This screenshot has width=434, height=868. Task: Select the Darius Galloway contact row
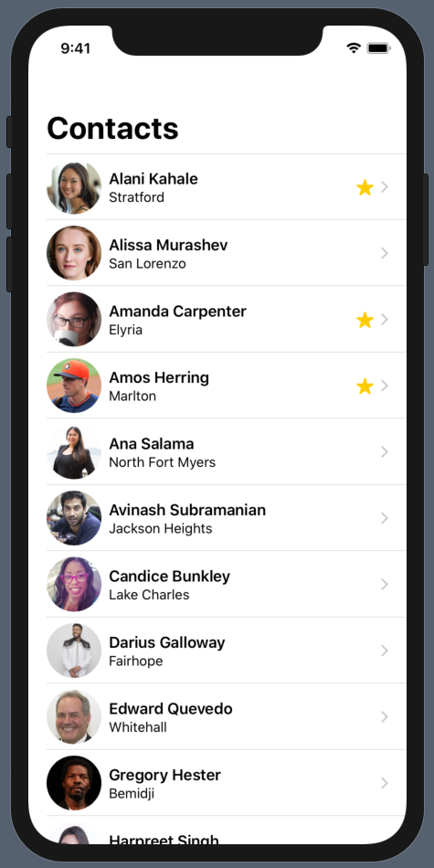[227, 650]
